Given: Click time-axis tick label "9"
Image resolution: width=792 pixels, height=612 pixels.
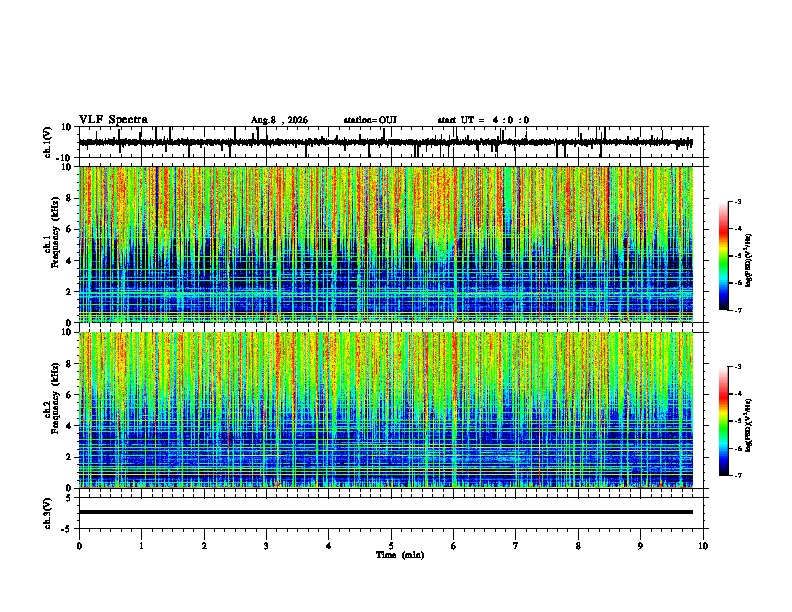Looking at the screenshot, I should click(640, 546).
